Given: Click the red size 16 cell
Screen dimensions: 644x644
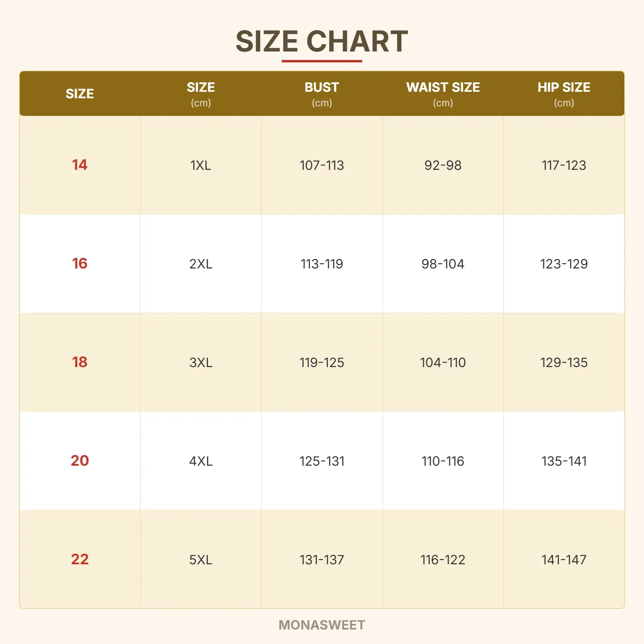Looking at the screenshot, I should click(x=80, y=264).
